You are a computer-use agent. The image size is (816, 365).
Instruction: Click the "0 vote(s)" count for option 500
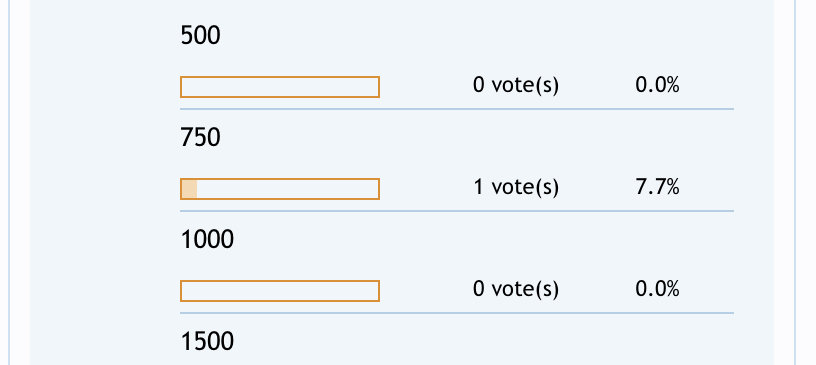point(516,85)
